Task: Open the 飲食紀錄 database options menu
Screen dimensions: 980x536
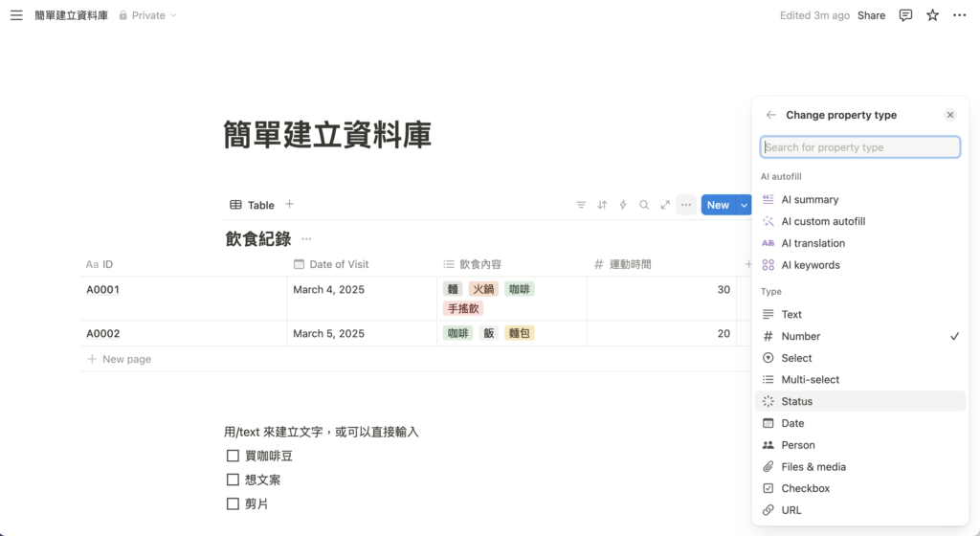Action: (x=306, y=239)
